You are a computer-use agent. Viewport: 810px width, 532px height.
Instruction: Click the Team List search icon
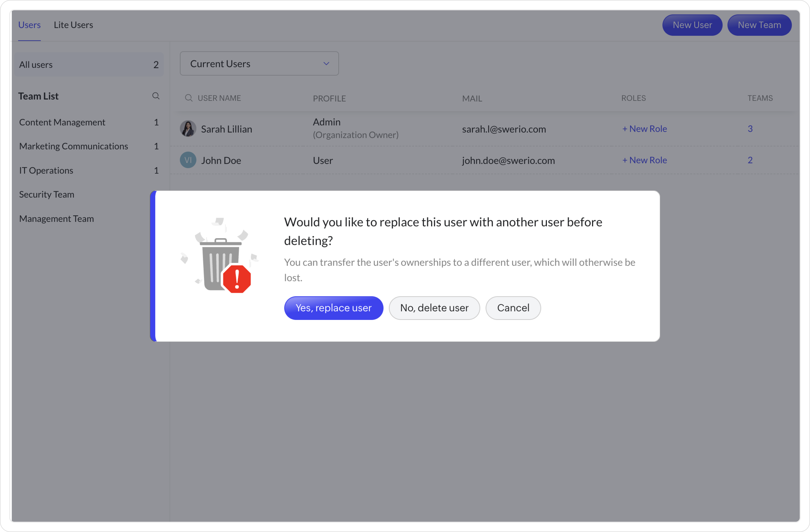tap(156, 96)
